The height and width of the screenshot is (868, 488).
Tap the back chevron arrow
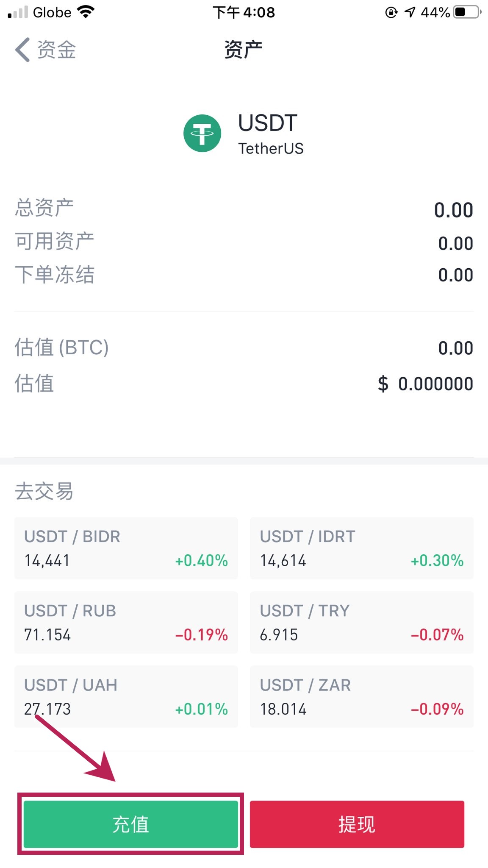(x=23, y=50)
